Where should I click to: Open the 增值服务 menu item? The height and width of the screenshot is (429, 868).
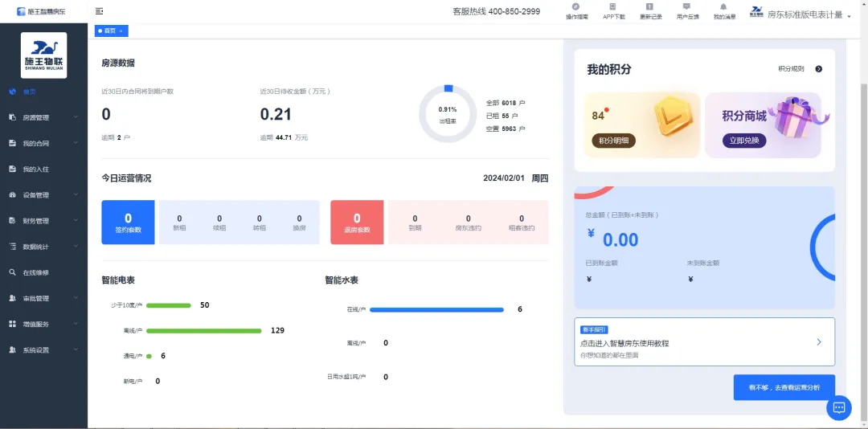tap(43, 324)
